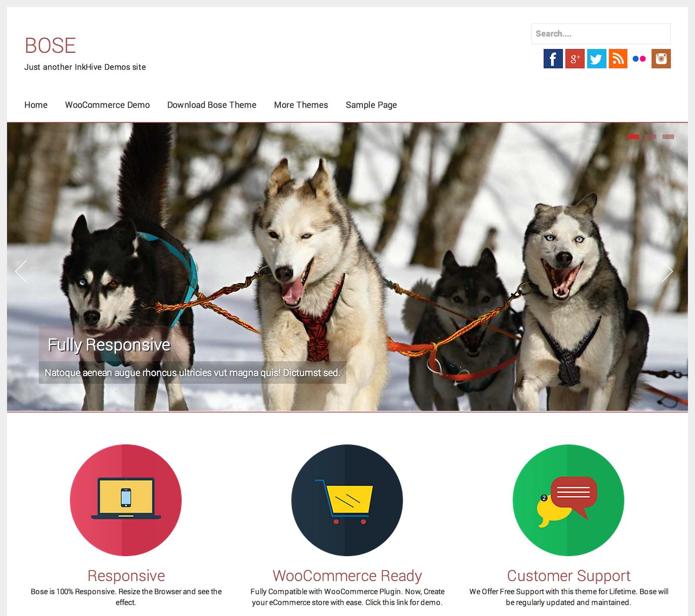Open the Instagram social icon
Image resolution: width=695 pixels, height=616 pixels.
tap(661, 59)
